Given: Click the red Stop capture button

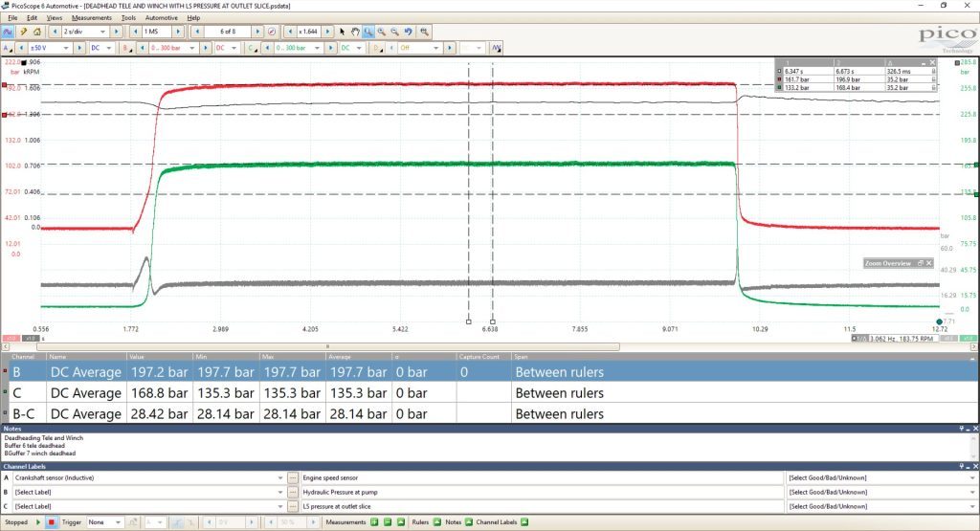Looking at the screenshot, I should point(52,522).
